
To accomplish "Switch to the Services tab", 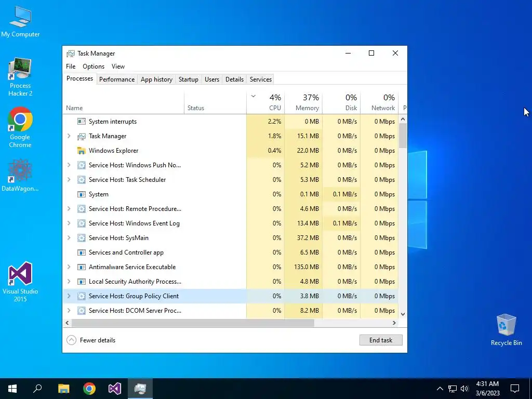I will pos(261,79).
